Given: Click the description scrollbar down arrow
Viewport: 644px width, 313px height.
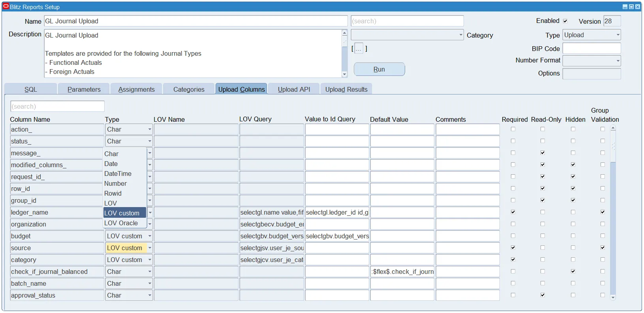Looking at the screenshot, I should pyautogui.click(x=344, y=74).
